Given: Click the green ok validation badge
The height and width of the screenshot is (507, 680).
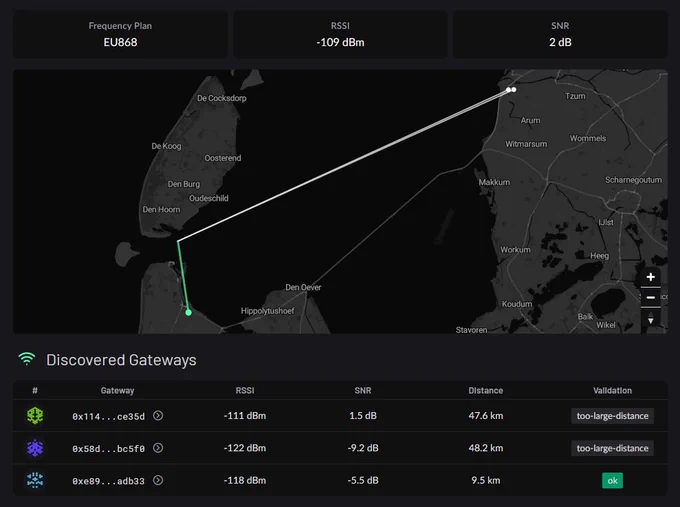Looking at the screenshot, I should (612, 481).
